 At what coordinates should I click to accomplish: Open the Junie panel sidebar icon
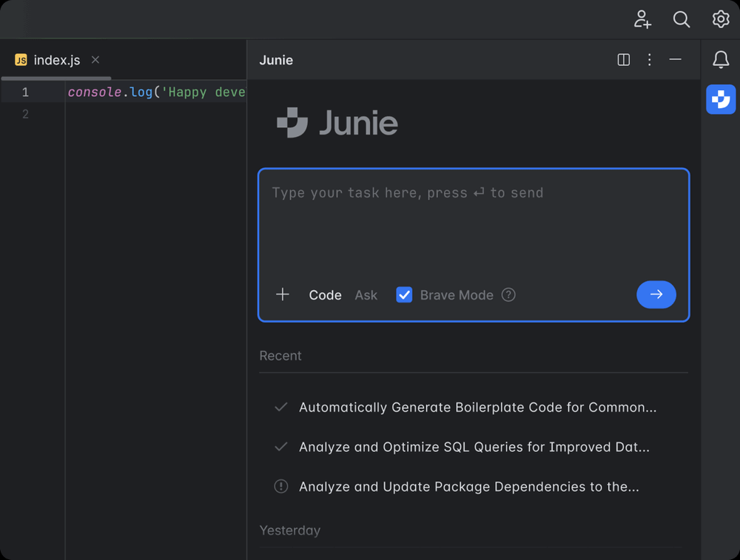(x=721, y=98)
